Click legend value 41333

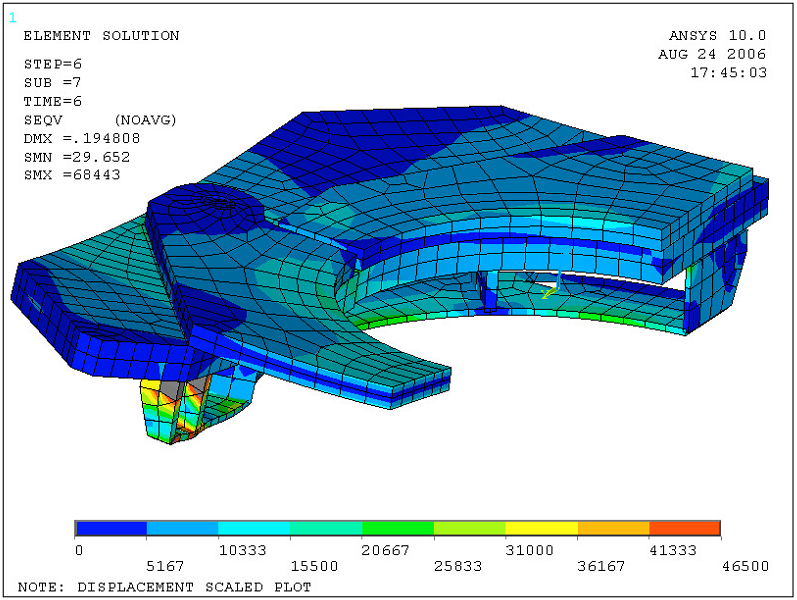(x=673, y=550)
